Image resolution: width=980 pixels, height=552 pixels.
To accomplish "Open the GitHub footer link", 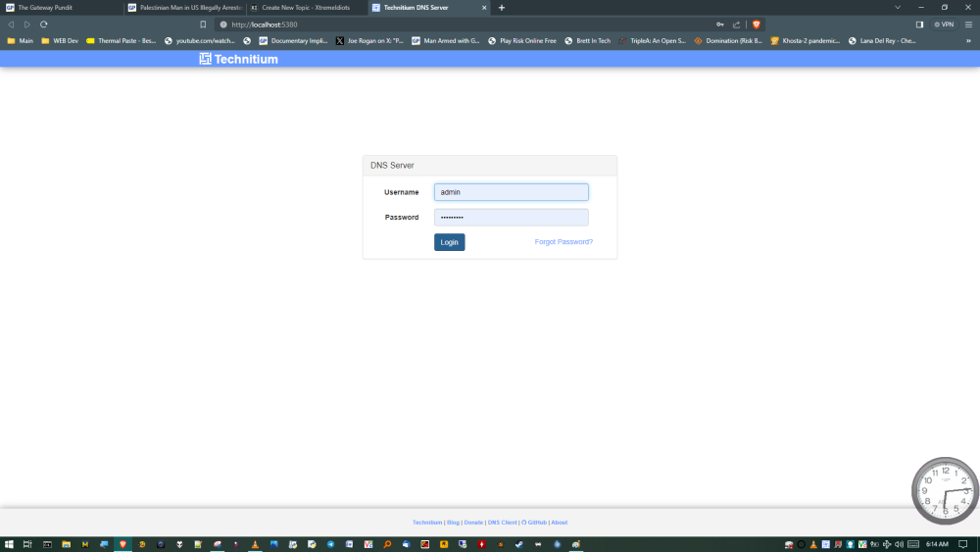I will coord(533,523).
